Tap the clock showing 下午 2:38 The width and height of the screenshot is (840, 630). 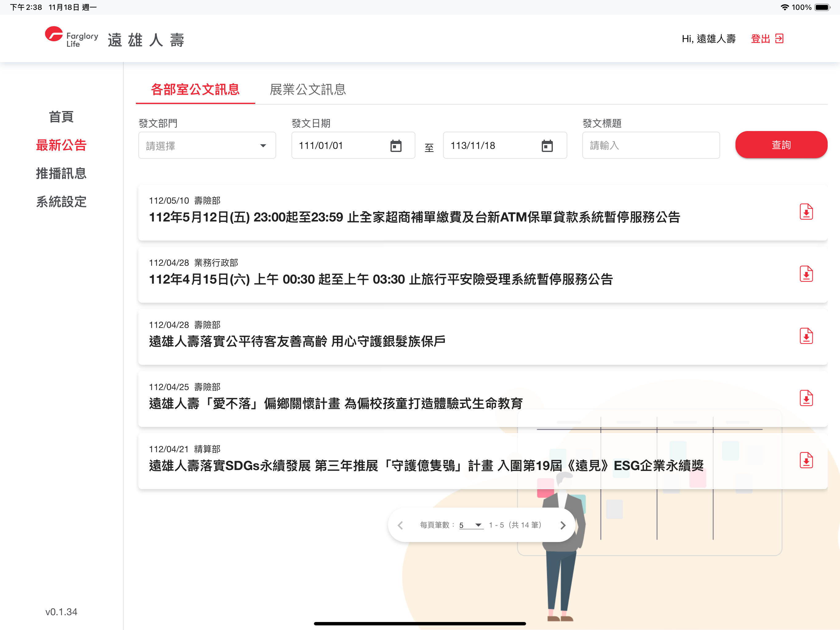26,7
